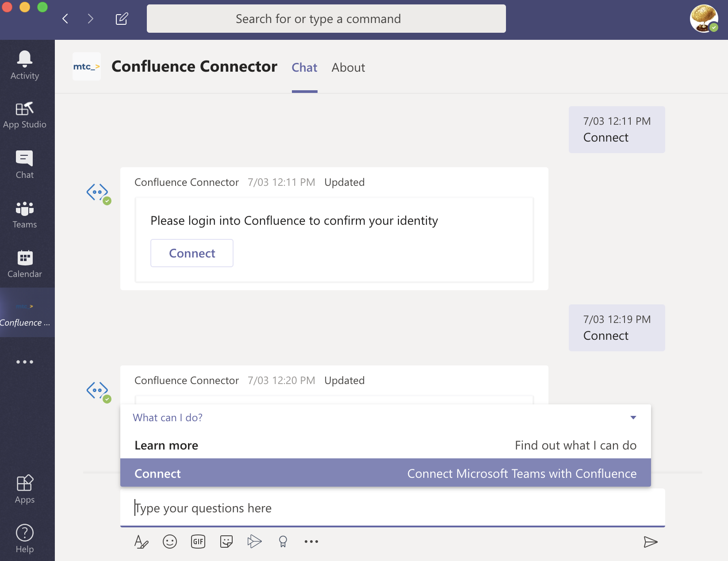Viewport: 728px width, 561px height.
Task: Send the message with arrow icon
Action: coord(650,542)
